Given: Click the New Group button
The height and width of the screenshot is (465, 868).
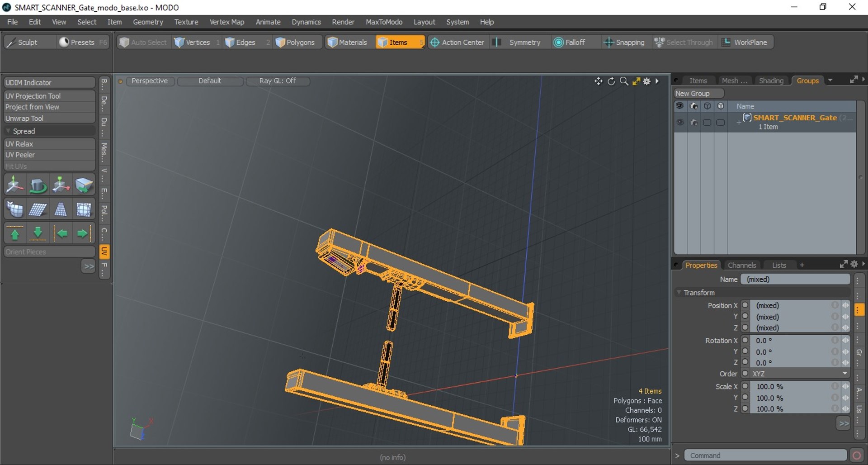Looking at the screenshot, I should tap(699, 93).
